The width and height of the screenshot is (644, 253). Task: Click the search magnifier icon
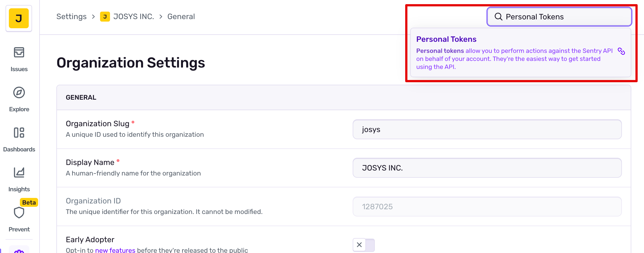pos(498,17)
